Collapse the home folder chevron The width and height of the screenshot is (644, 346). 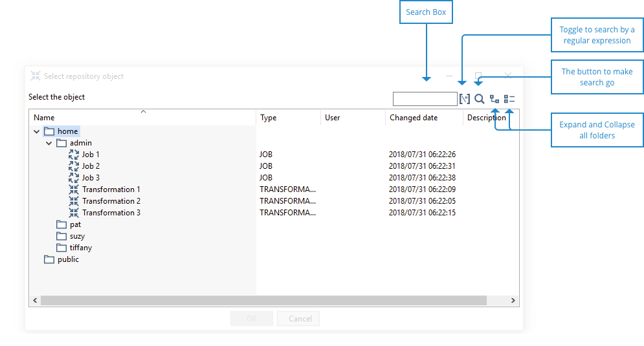(36, 132)
